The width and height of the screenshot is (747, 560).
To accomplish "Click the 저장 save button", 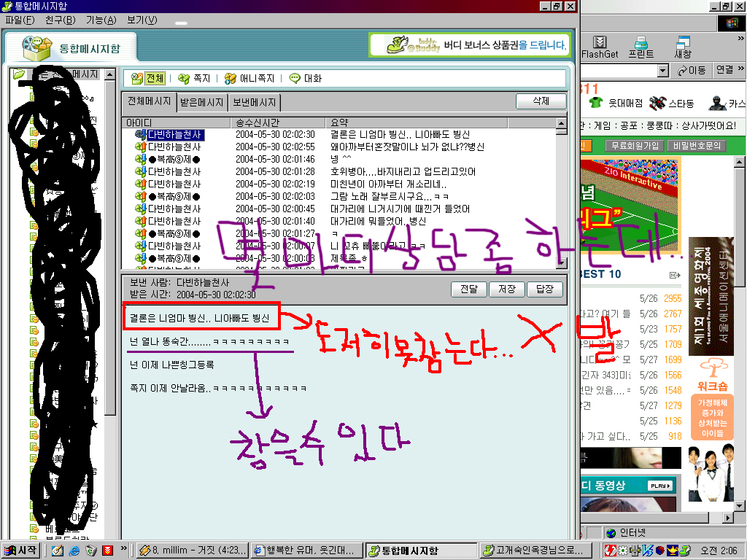I will tap(507, 289).
